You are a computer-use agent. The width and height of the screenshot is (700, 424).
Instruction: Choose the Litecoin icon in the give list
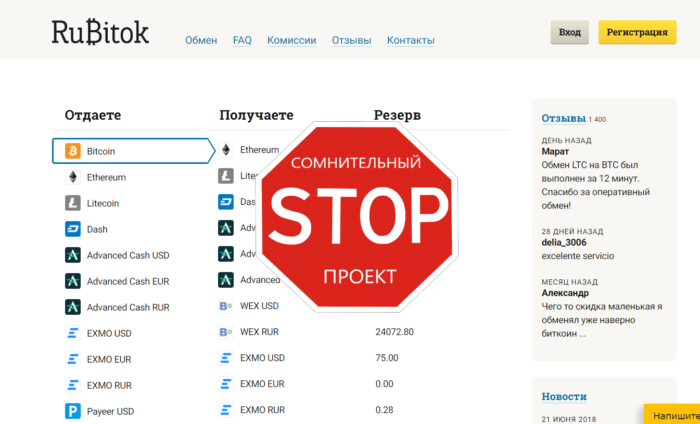click(72, 203)
